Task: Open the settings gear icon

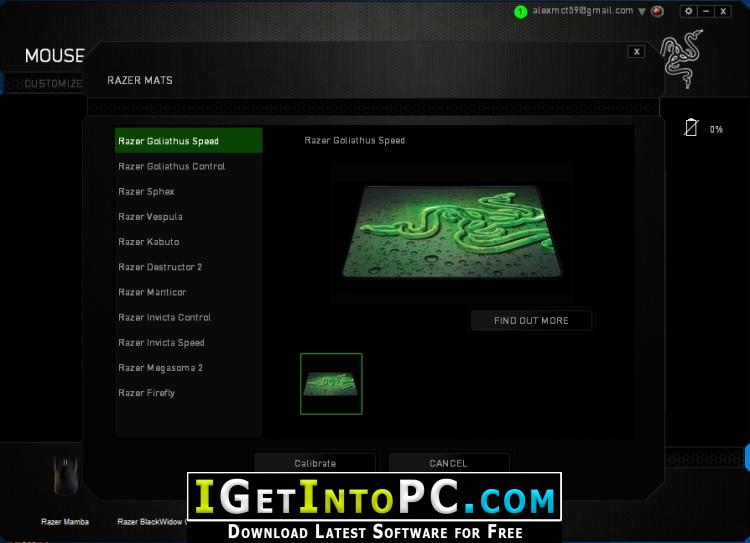Action: (x=688, y=11)
